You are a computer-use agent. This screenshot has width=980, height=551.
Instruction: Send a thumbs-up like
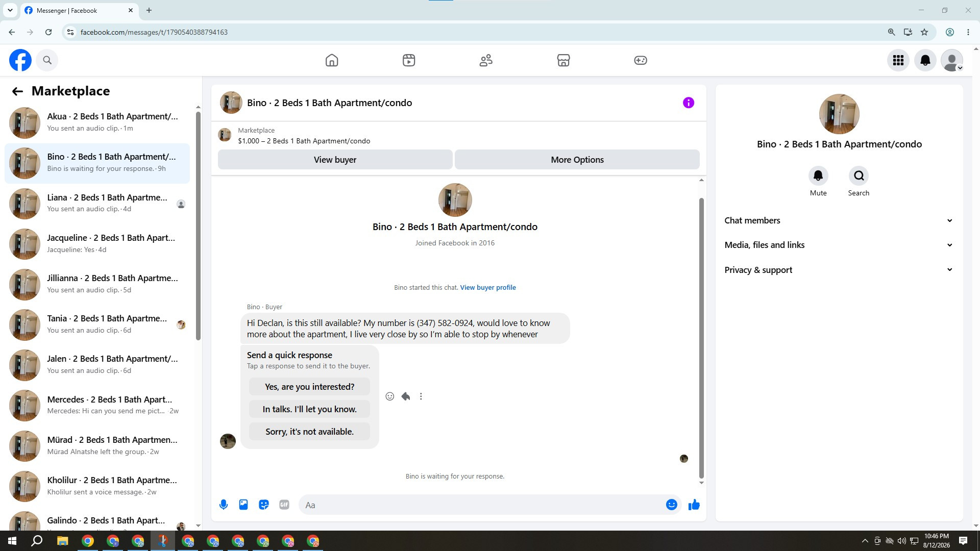tap(694, 505)
